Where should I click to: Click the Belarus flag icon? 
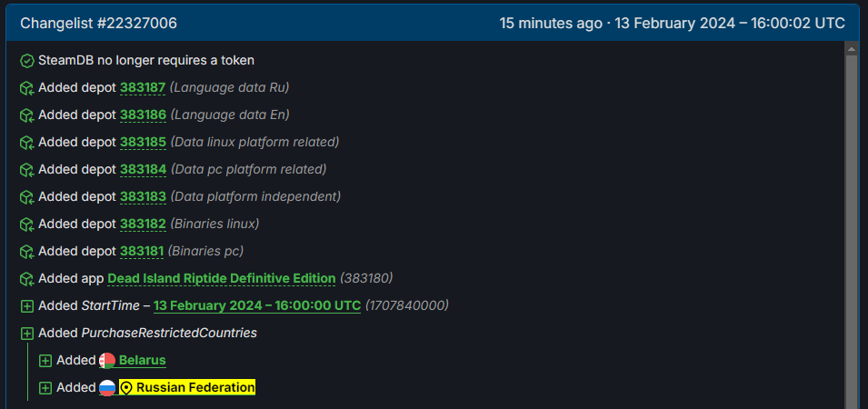coord(107,361)
